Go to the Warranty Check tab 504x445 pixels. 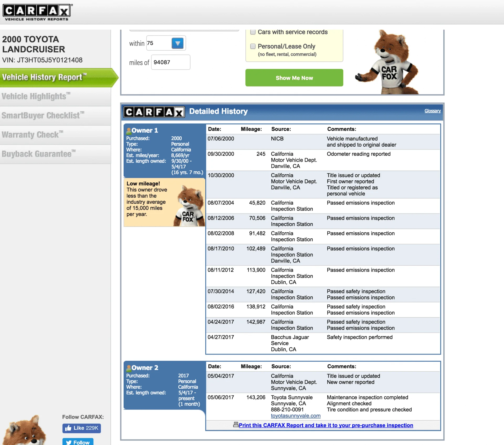tap(55, 135)
